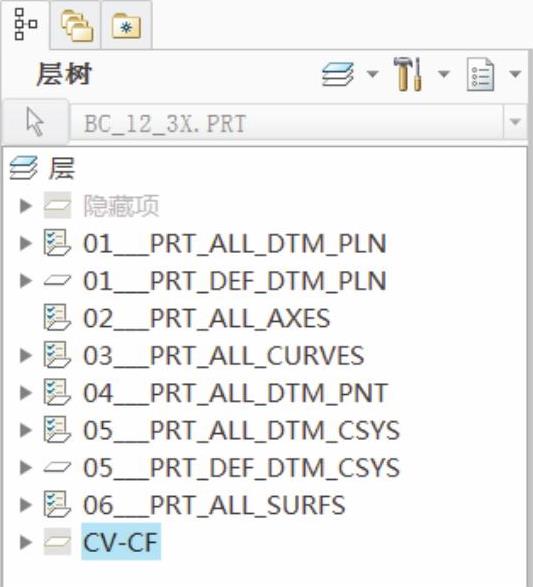Viewport: 533px width, 587px height.
Task: Expand 01___PRT_ALL_DTM_PLN layer
Action: point(25,243)
